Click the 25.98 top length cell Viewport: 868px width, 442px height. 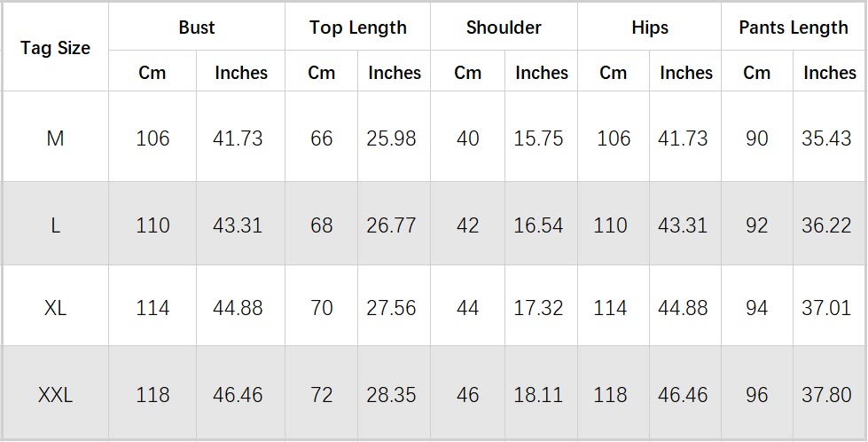(x=391, y=138)
